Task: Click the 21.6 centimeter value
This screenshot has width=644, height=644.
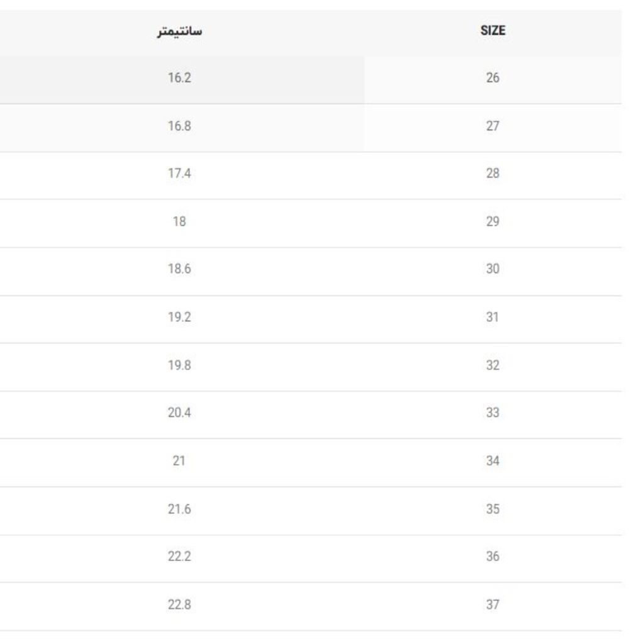Action: [x=179, y=509]
